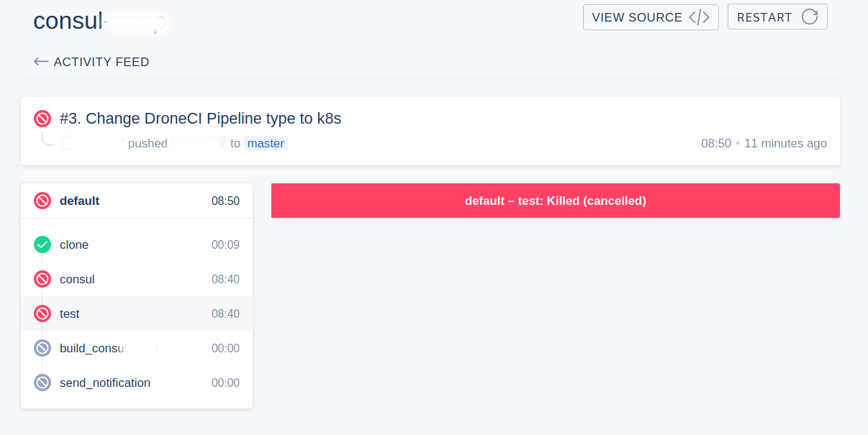Click the red cancelled icon beside test
The image size is (868, 435).
42,313
